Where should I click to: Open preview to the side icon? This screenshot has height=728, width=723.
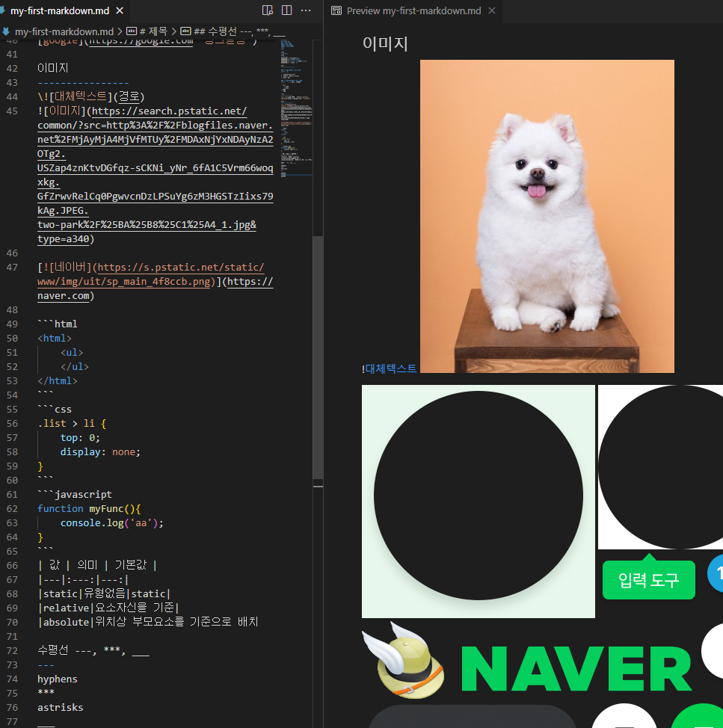coord(268,10)
